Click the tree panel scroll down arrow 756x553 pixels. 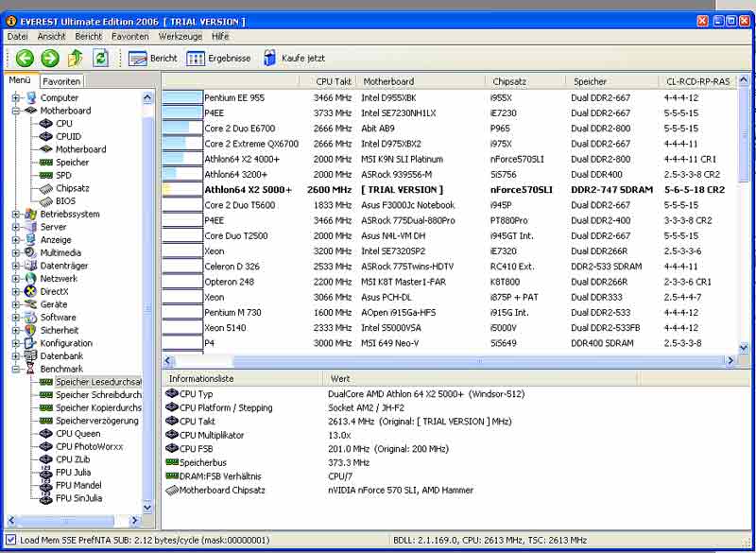[147, 508]
